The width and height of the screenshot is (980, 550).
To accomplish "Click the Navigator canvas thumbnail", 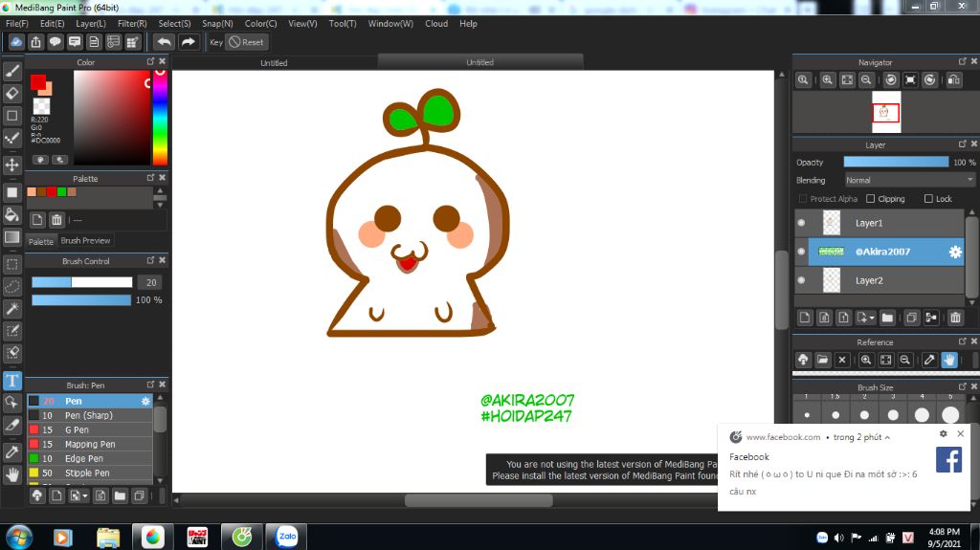I will (x=886, y=113).
